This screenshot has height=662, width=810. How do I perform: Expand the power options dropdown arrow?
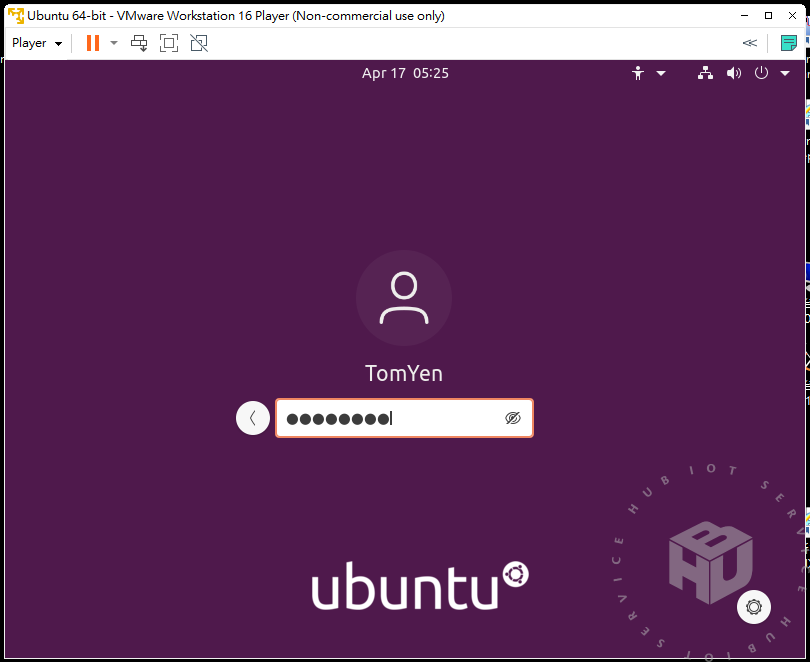[114, 43]
